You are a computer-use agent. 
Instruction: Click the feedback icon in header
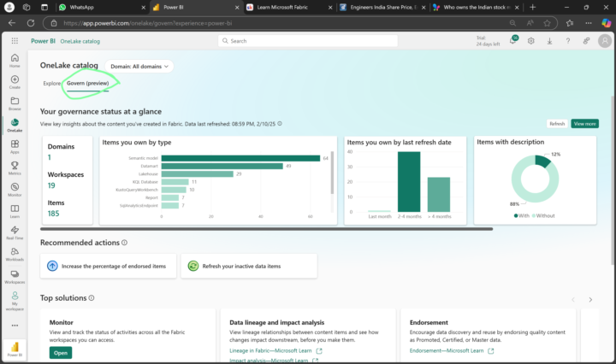coord(586,41)
